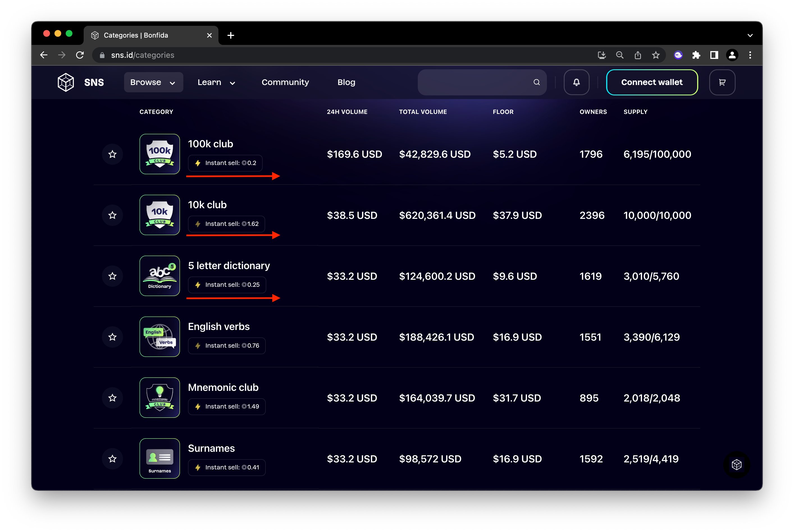Click the search magnifier icon
The image size is (794, 532).
point(536,82)
